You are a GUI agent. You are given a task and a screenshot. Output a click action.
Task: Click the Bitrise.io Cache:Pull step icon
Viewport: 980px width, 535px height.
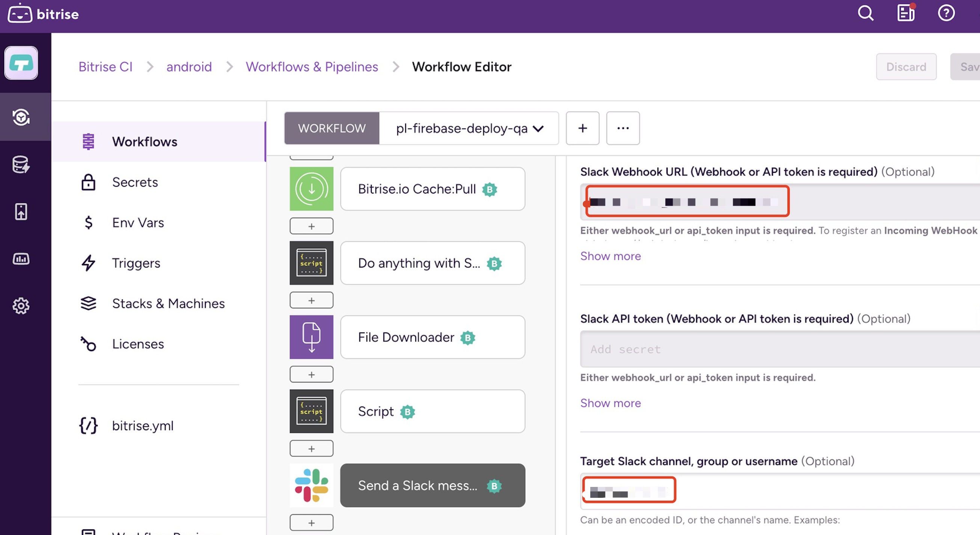point(312,189)
